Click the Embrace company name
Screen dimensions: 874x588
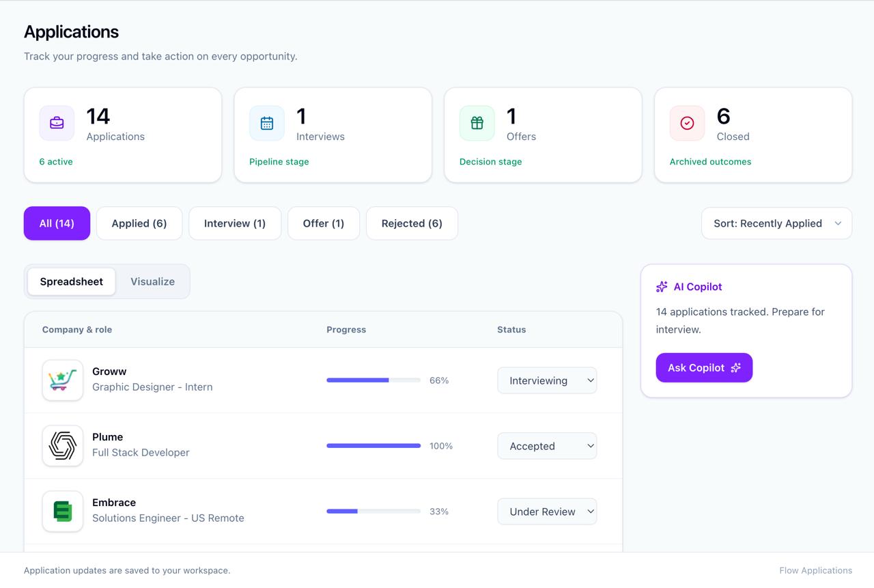[x=114, y=503]
